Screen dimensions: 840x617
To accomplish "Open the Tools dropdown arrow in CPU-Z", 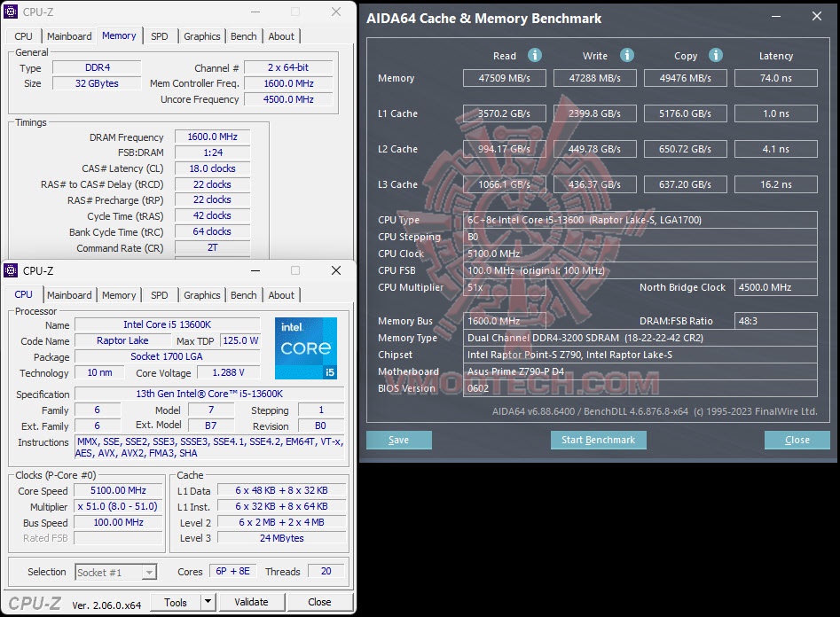I will tap(208, 602).
